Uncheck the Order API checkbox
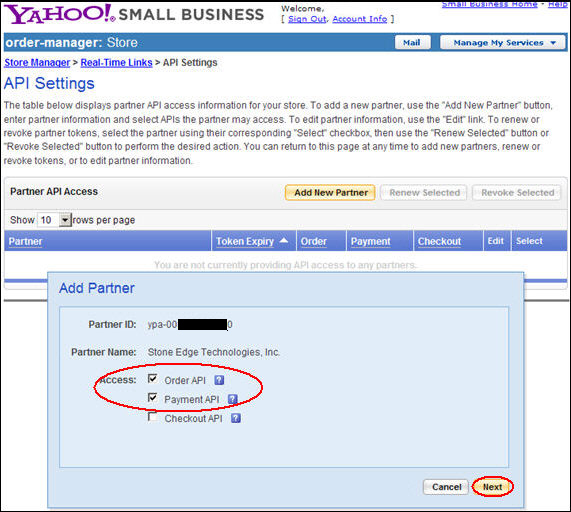Viewport: 571px width, 512px height. (x=153, y=379)
